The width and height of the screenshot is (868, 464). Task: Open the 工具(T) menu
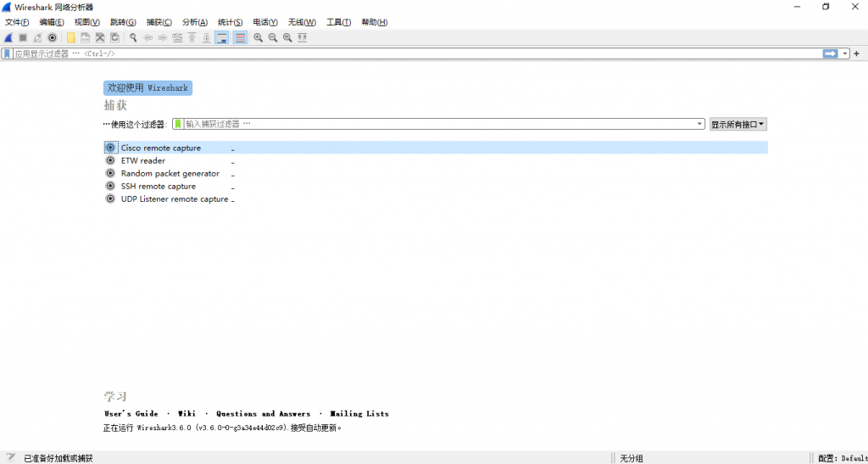tap(339, 22)
